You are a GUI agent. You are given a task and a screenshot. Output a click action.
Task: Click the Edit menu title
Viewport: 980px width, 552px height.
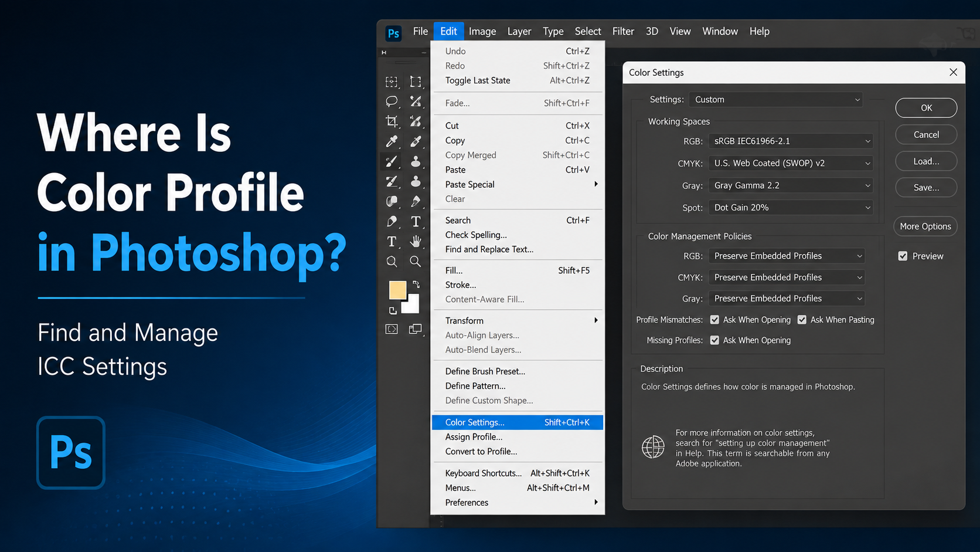point(448,31)
